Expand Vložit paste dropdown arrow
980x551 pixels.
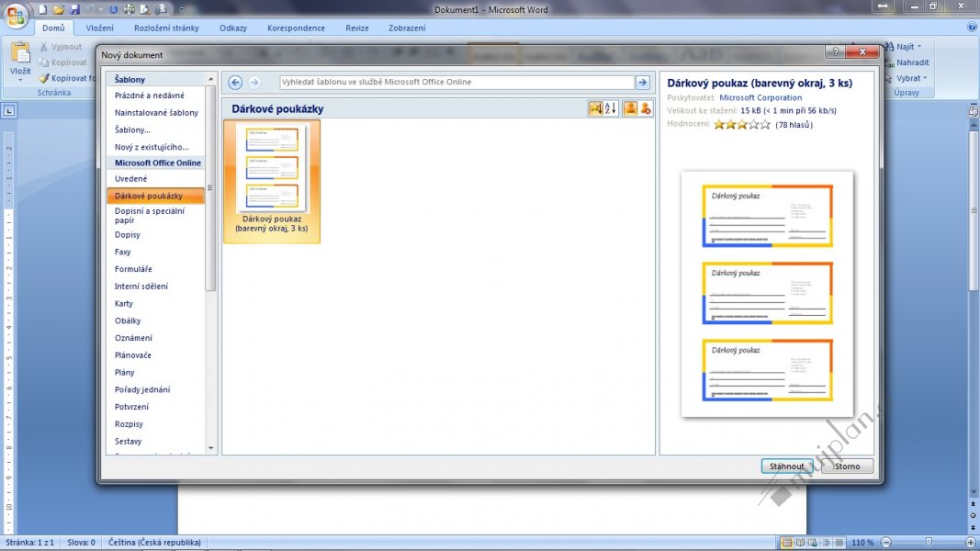(20, 80)
